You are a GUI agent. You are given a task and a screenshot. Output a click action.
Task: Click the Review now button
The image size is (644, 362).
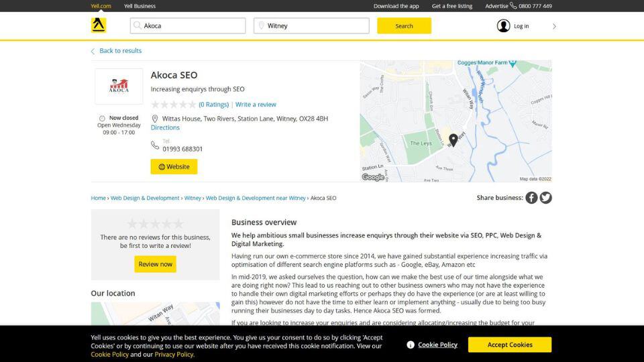point(155,264)
